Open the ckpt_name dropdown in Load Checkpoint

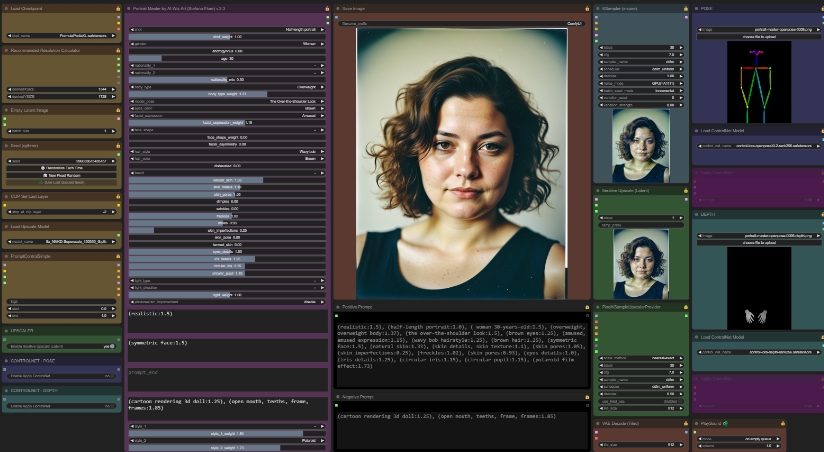(60, 34)
